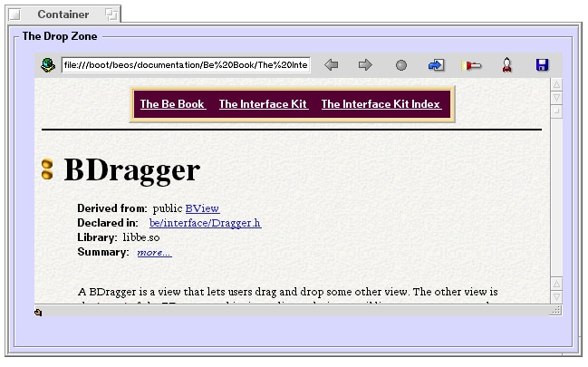Image resolution: width=588 pixels, height=367 pixels.
Task: Click the flashlight search icon
Action: 471,65
